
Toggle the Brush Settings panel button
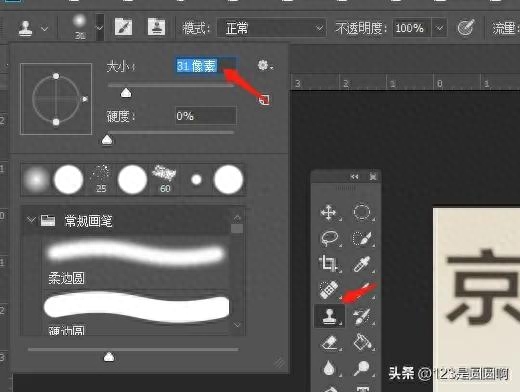click(123, 27)
